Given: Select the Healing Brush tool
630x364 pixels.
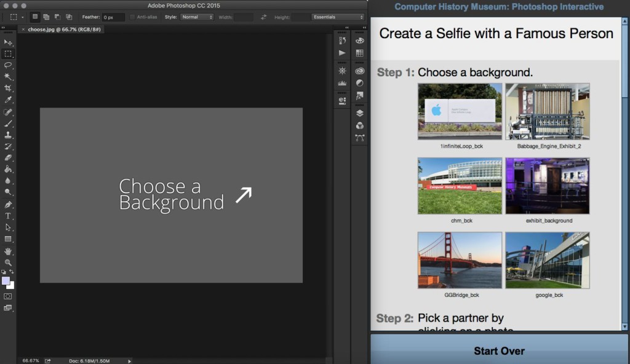Looking at the screenshot, I should [x=7, y=112].
